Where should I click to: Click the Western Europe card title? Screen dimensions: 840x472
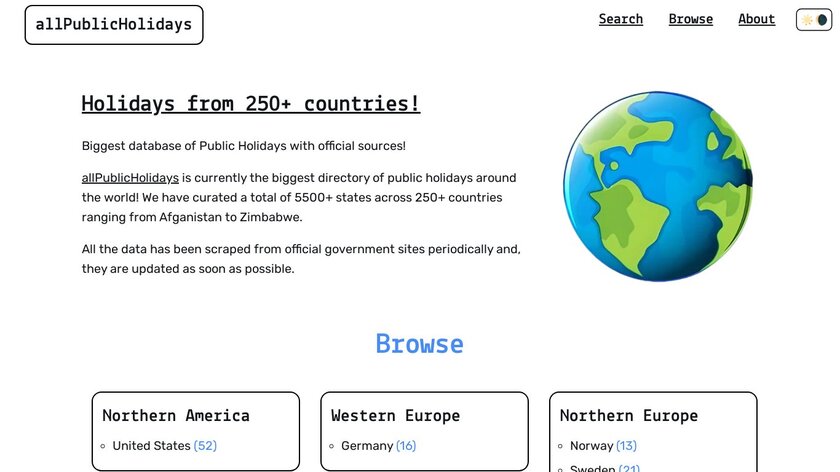(395, 416)
